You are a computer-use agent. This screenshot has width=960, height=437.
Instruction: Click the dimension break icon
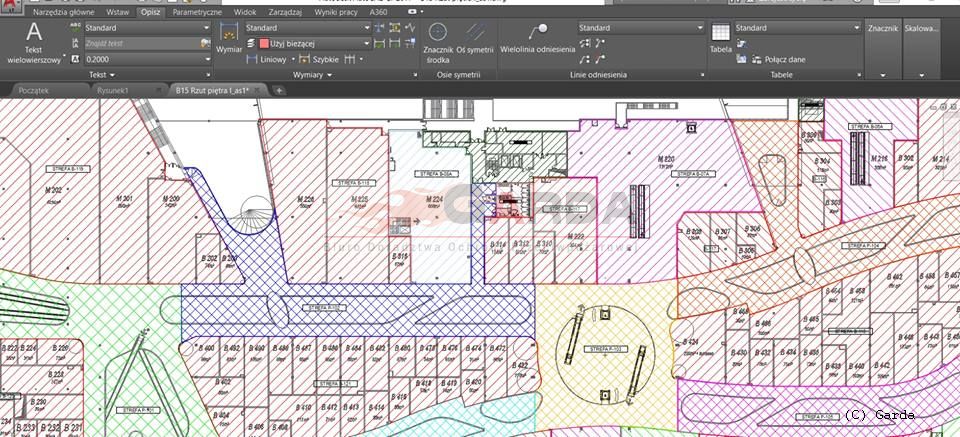point(380,28)
